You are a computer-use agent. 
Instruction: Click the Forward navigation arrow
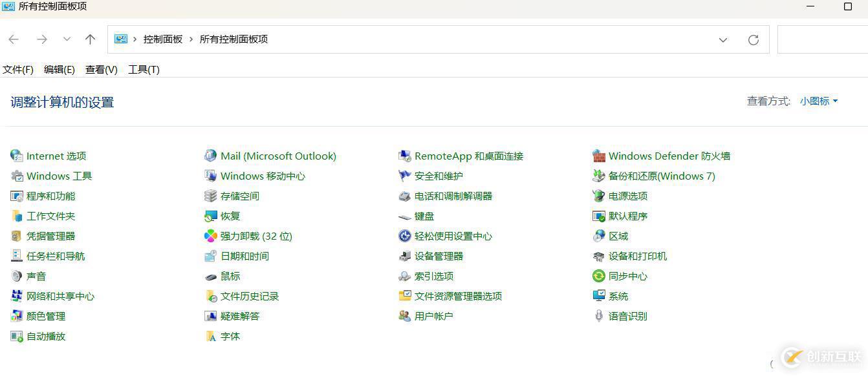[42, 39]
